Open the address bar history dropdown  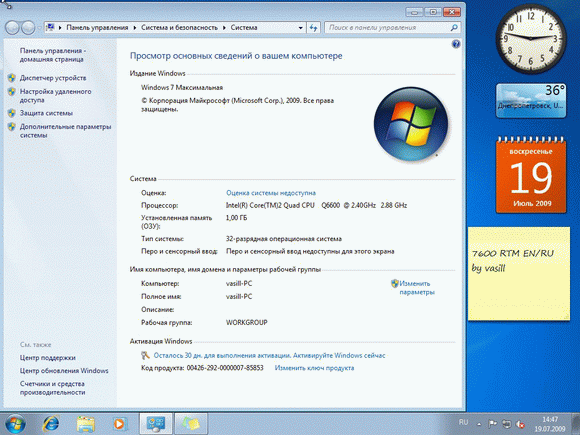[300, 27]
